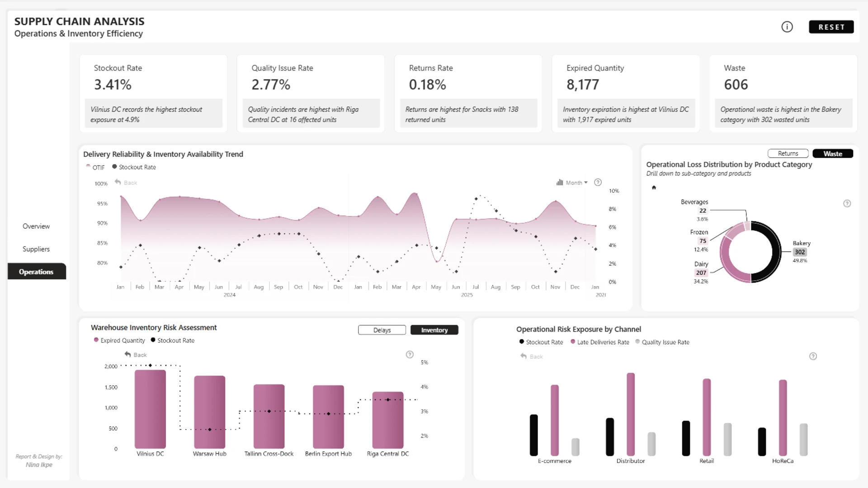The height and width of the screenshot is (488, 868).
Task: Open help icon on trend chart
Action: (x=598, y=182)
